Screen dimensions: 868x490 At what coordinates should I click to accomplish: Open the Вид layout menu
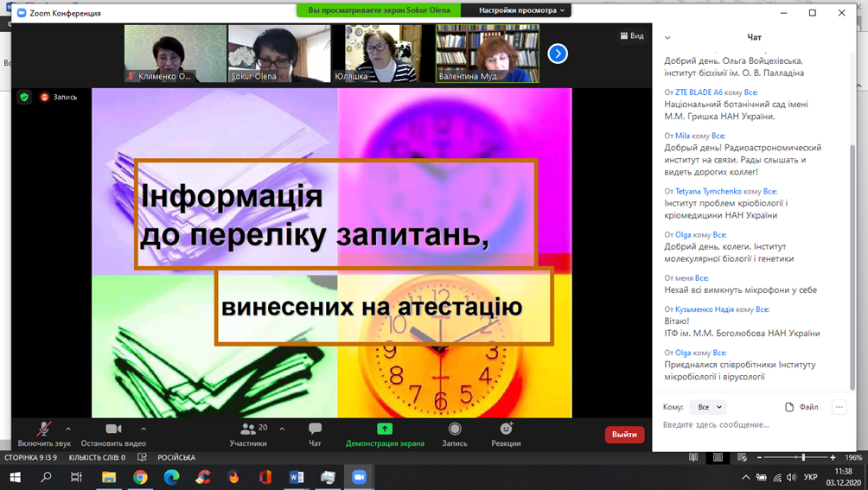pyautogui.click(x=632, y=36)
